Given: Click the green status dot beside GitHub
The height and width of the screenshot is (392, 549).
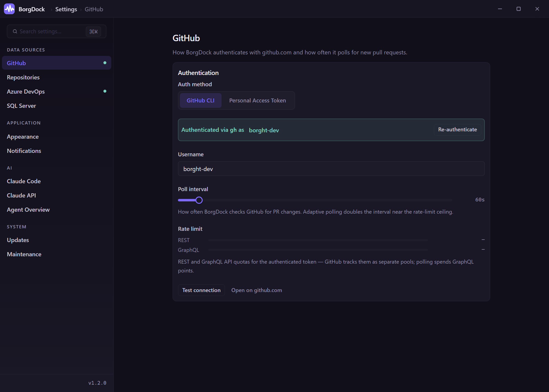Looking at the screenshot, I should [105, 63].
